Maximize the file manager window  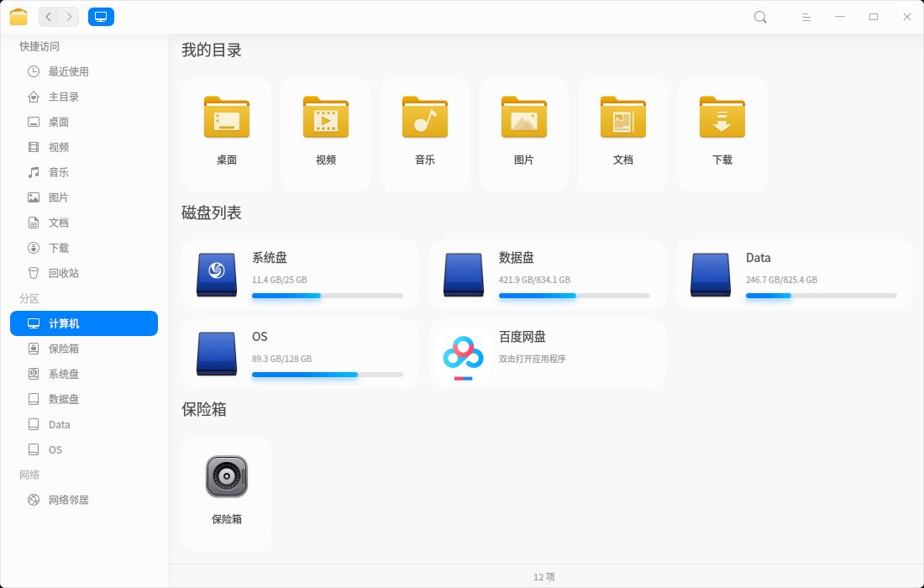pyautogui.click(x=874, y=17)
